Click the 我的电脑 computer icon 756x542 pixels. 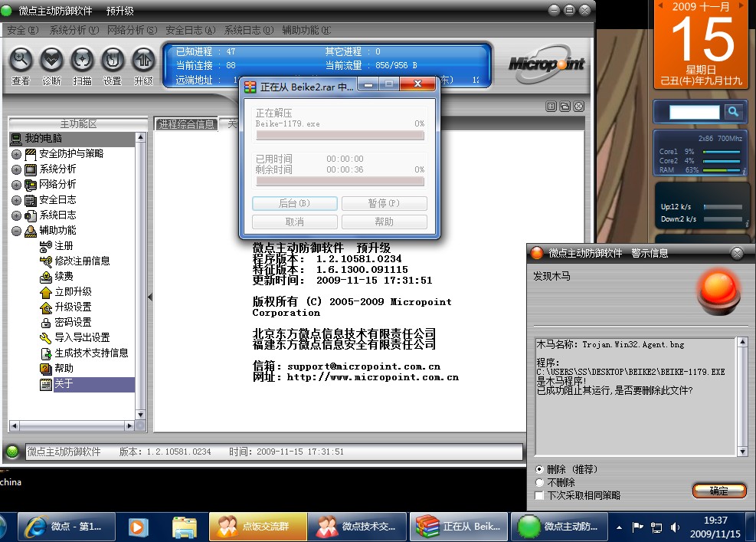tap(16, 139)
